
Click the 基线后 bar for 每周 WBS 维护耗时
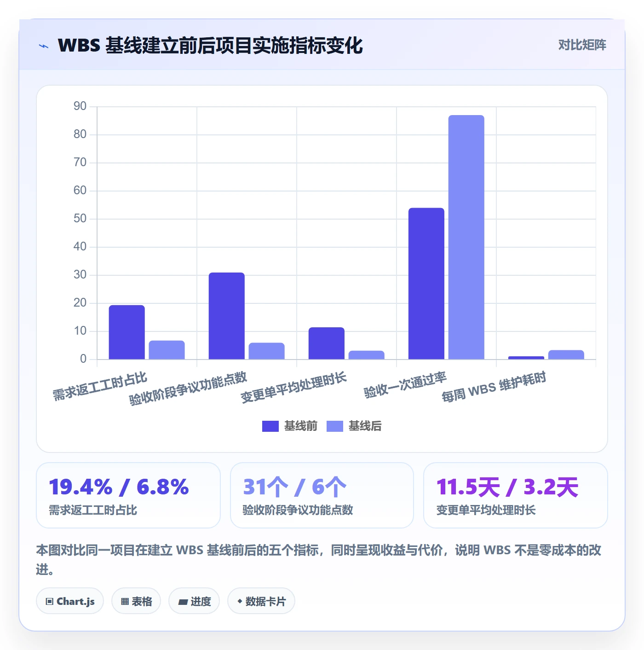tap(566, 355)
